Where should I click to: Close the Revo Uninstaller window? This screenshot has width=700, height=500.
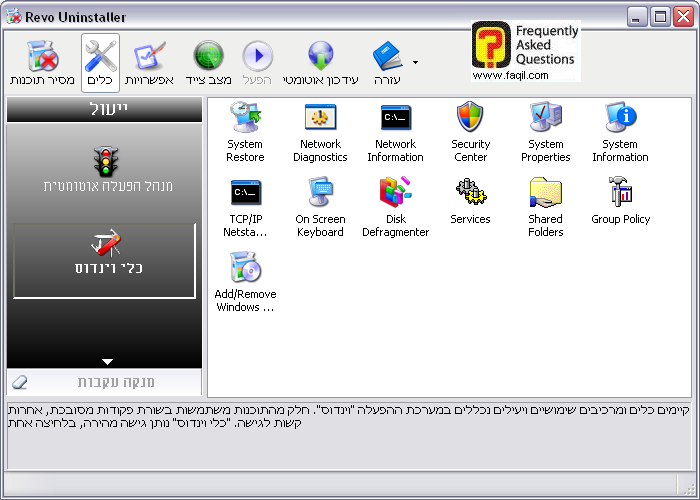pos(683,17)
